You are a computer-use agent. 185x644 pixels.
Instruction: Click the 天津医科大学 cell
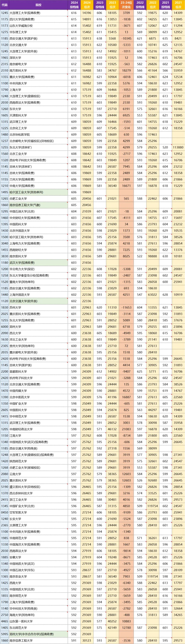(38, 115)
